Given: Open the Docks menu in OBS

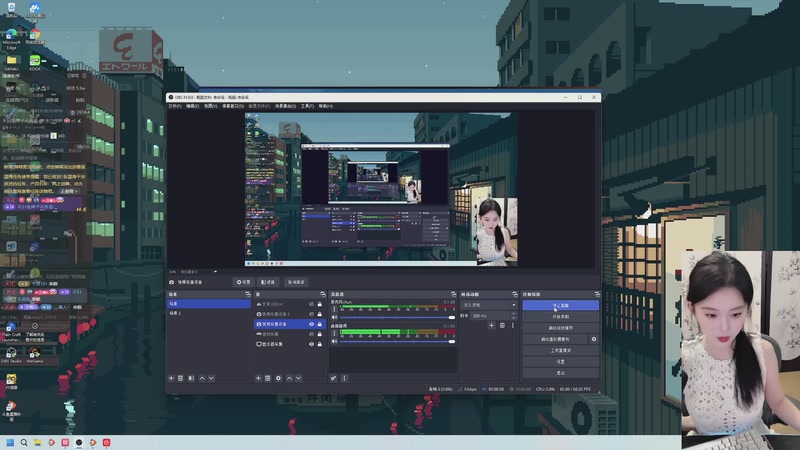Looking at the screenshot, I should click(x=233, y=106).
